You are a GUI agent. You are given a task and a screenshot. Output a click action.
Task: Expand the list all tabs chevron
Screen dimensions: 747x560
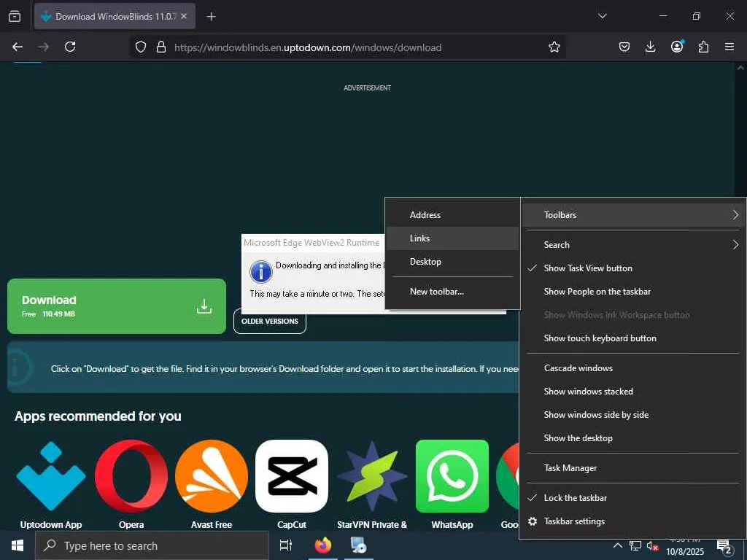602,16
